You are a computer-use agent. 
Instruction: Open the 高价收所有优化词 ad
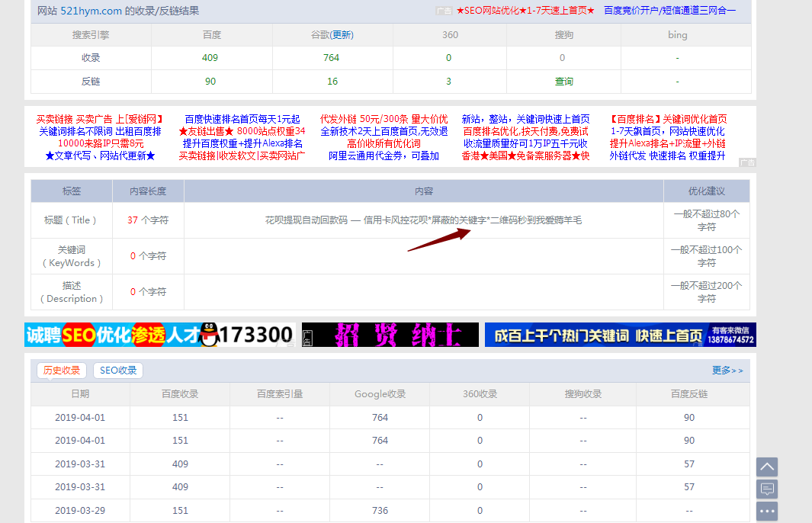coord(384,143)
